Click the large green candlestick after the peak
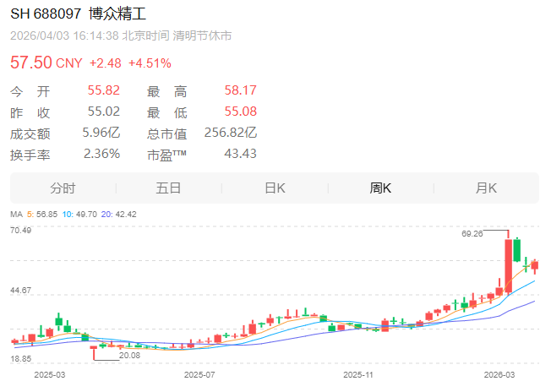The width and height of the screenshot is (551, 392). pyautogui.click(x=516, y=250)
